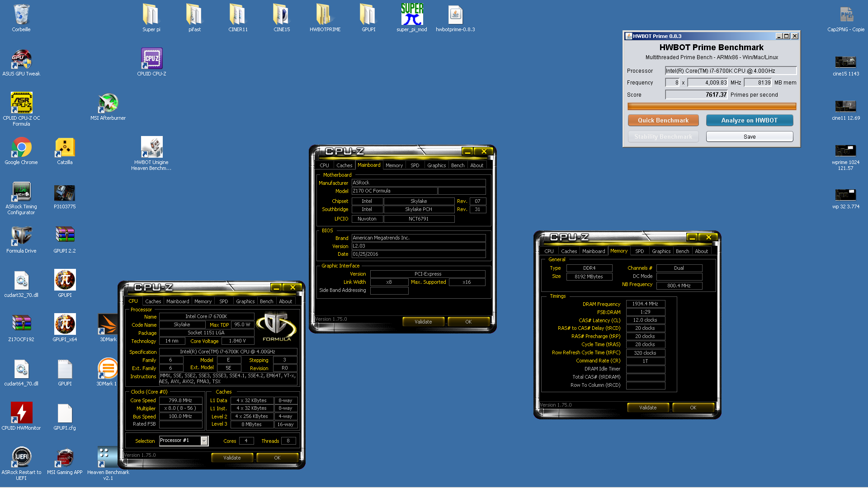Click Save button in HWBOT Prime
Screen dimensions: 868x488
coord(750,136)
